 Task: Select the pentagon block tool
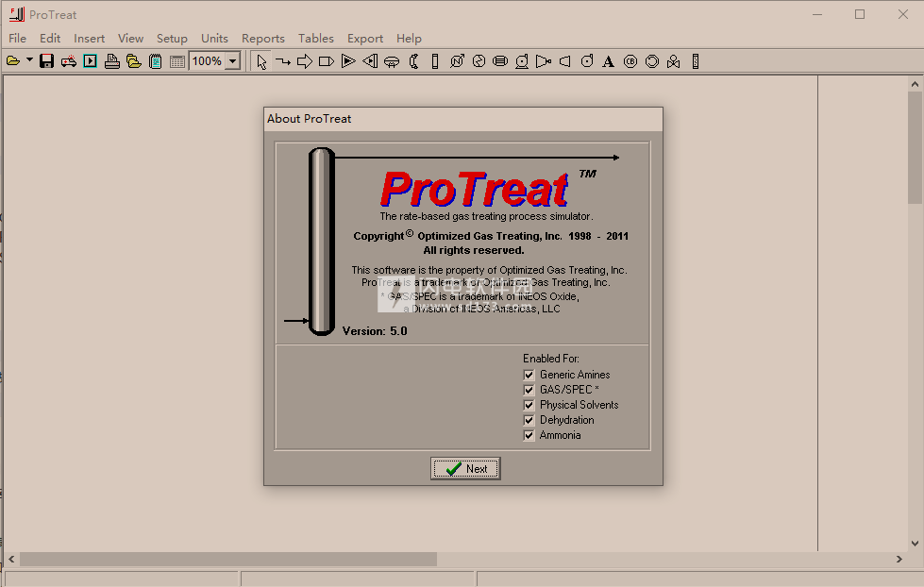click(326, 61)
